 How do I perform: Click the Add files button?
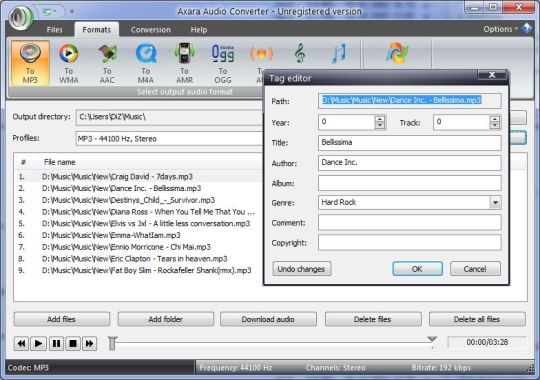[62, 319]
